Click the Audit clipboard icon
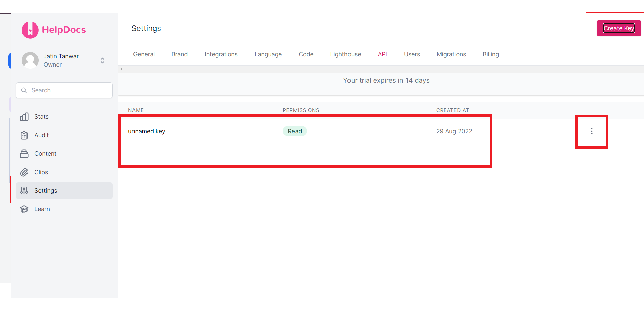The height and width of the screenshot is (332, 644). pos(24,135)
